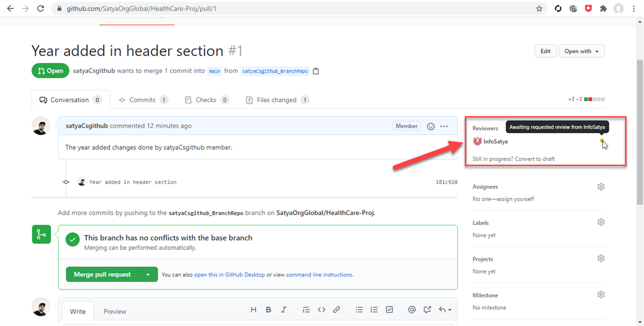The width and height of the screenshot is (644, 326).
Task: Click the Member badge on comment
Action: point(407,126)
